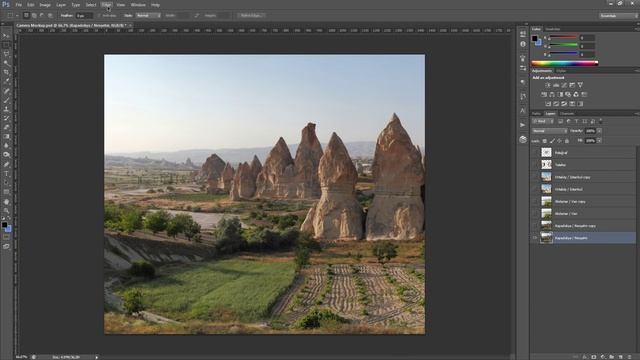Open the marquee Style dropdown

coord(148,16)
